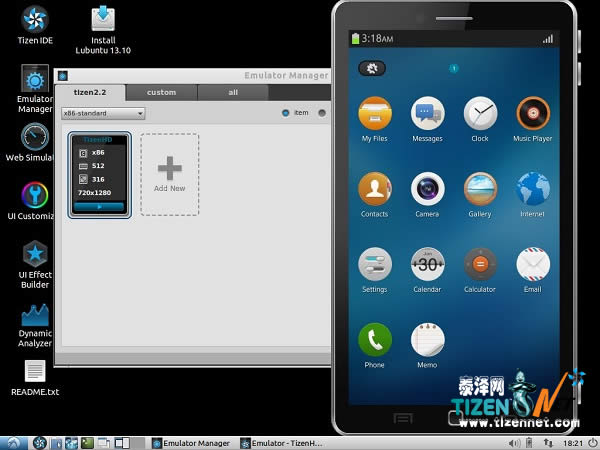Tap the 3:18 AM status bar in emulator
This screenshot has height=450, width=600.
click(x=454, y=38)
